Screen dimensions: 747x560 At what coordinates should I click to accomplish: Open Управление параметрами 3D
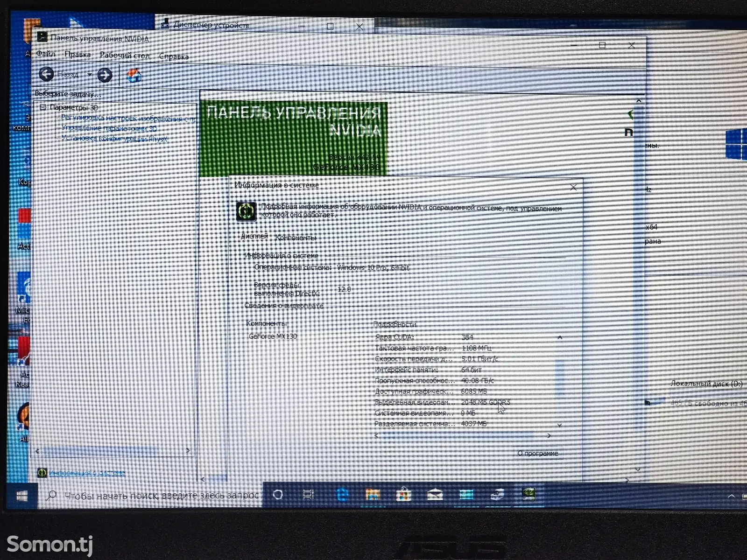[109, 128]
